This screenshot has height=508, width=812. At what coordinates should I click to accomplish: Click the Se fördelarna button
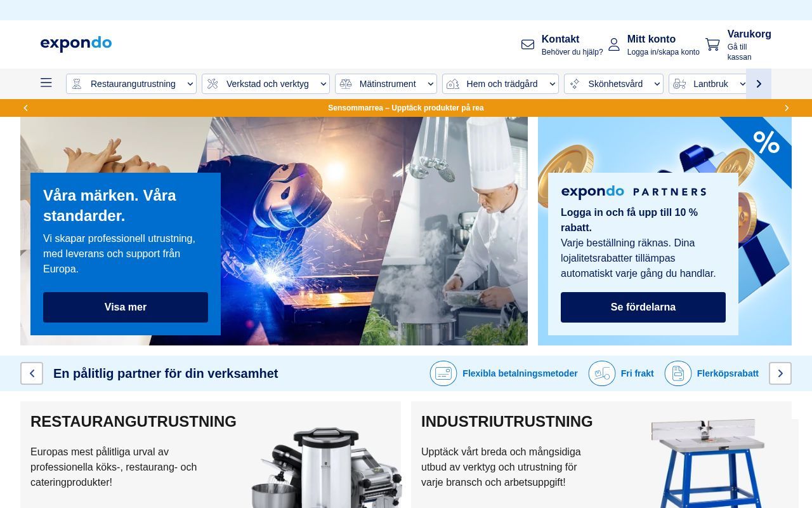[643, 307]
